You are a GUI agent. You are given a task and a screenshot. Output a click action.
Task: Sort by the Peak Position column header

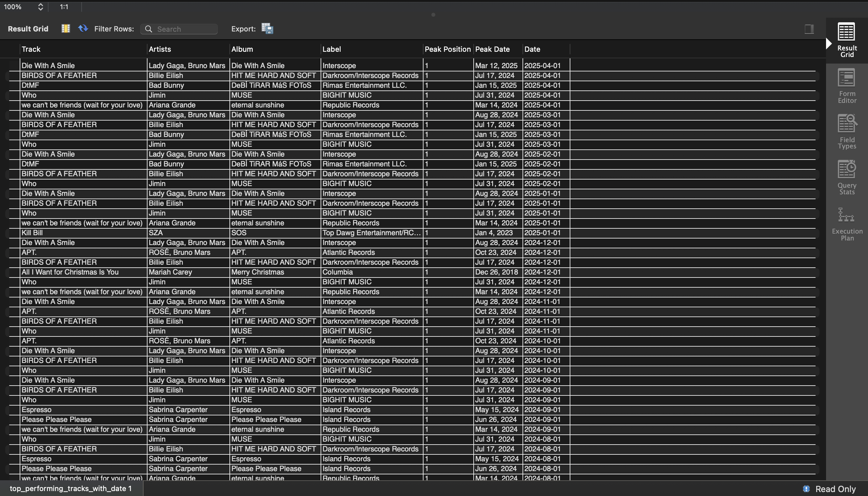447,49
